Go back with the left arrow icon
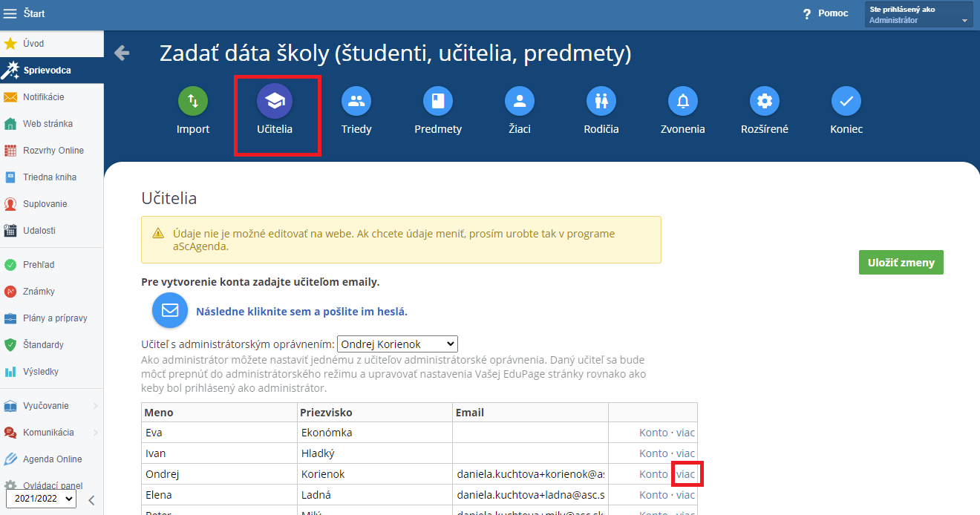Image resolution: width=980 pixels, height=515 pixels. (x=122, y=53)
